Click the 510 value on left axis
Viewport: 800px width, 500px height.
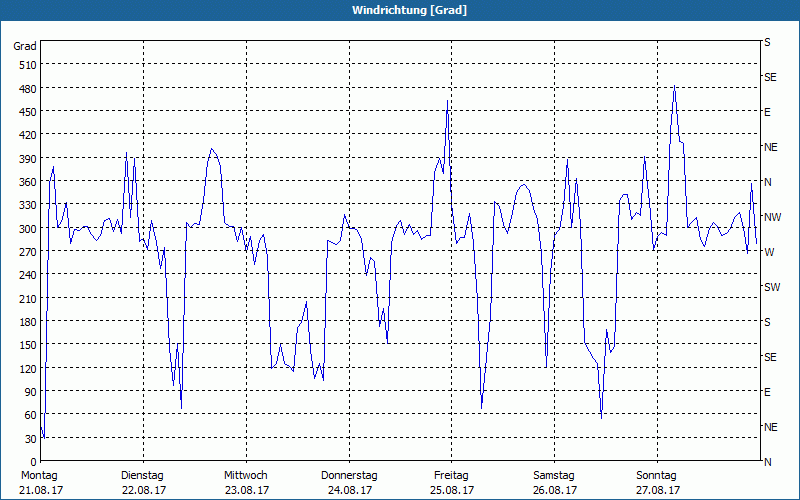point(28,65)
